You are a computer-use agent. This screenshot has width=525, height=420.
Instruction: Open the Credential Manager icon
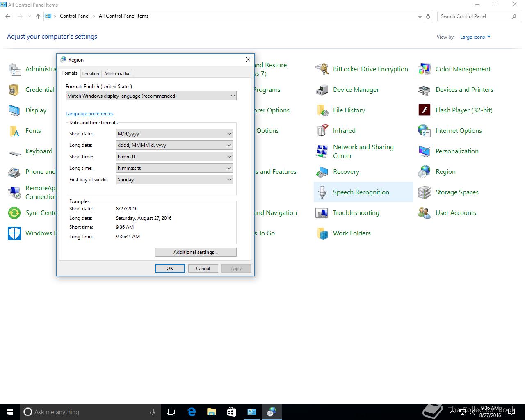click(14, 90)
